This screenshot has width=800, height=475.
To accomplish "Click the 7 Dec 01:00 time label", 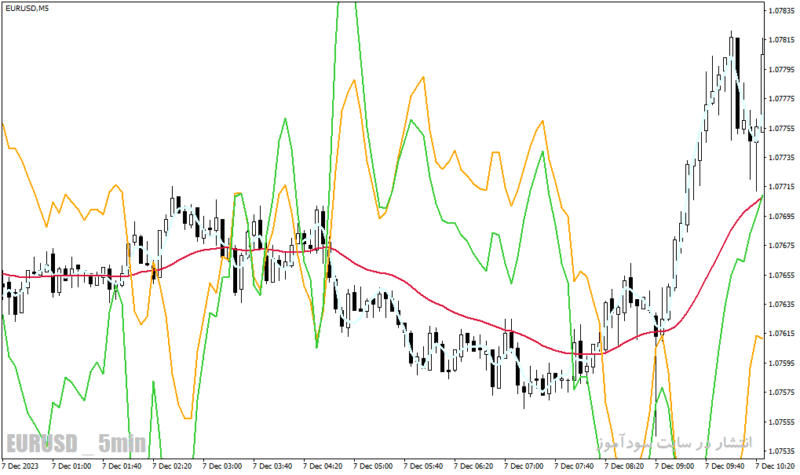I will coord(72,466).
